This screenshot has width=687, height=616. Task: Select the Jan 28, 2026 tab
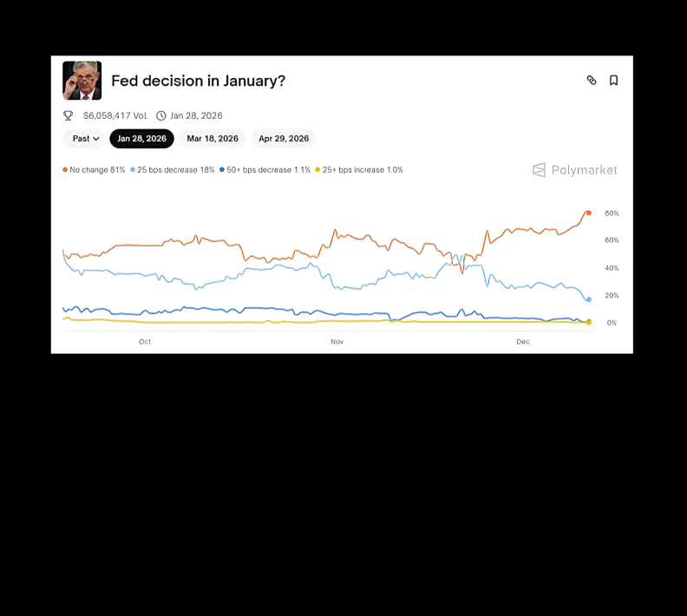[x=141, y=139]
